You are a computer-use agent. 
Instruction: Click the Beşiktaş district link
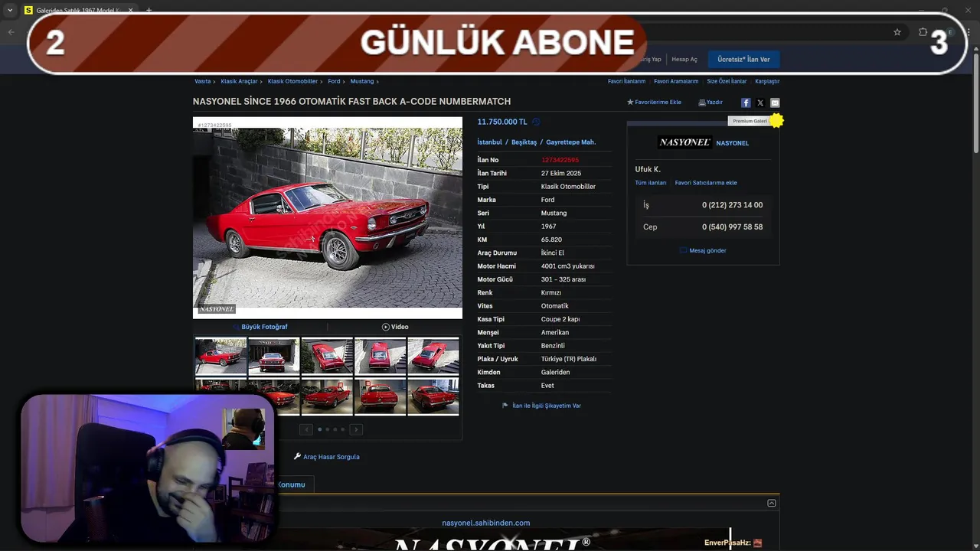(524, 142)
